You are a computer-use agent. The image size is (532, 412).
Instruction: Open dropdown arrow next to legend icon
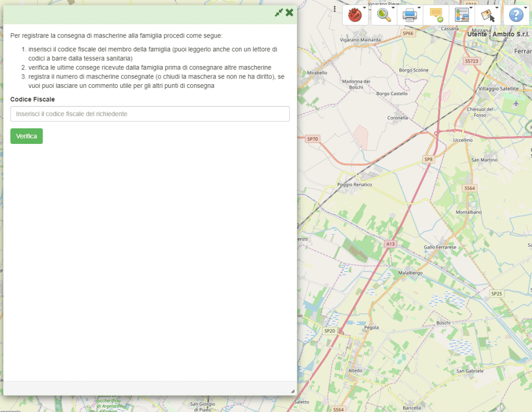471,8
